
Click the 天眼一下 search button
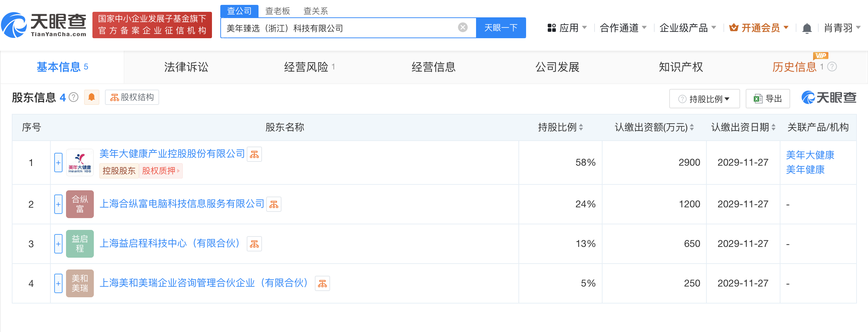pos(501,27)
